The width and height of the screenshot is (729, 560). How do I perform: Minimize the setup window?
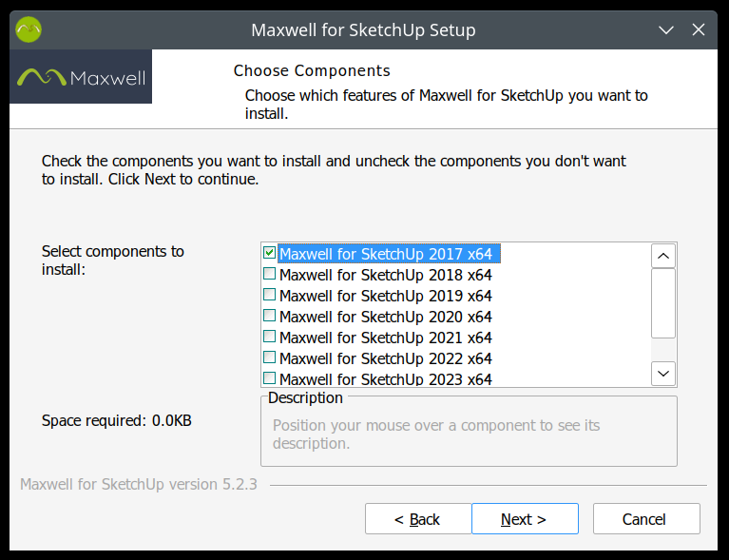pos(666,29)
